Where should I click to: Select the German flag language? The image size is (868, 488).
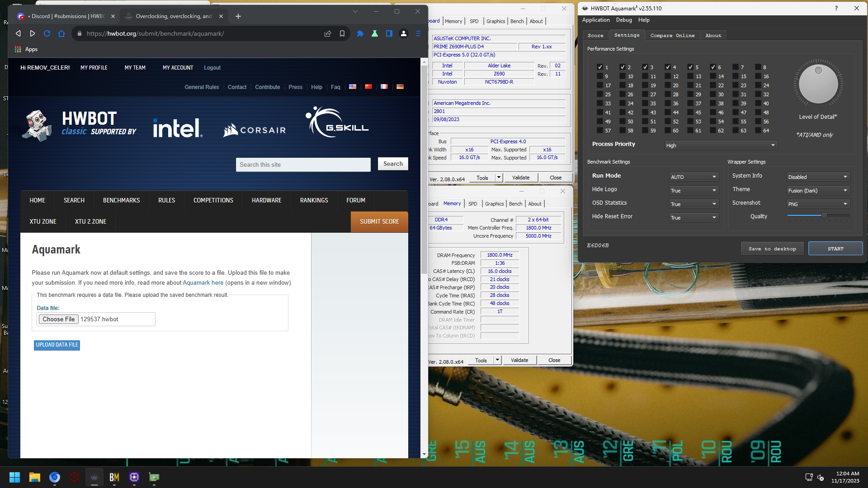400,87
